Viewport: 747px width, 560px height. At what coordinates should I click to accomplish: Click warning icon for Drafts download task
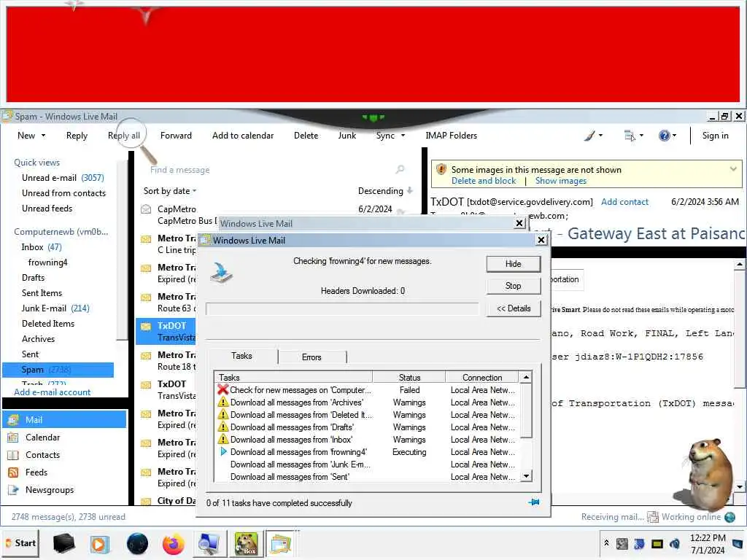coord(222,427)
